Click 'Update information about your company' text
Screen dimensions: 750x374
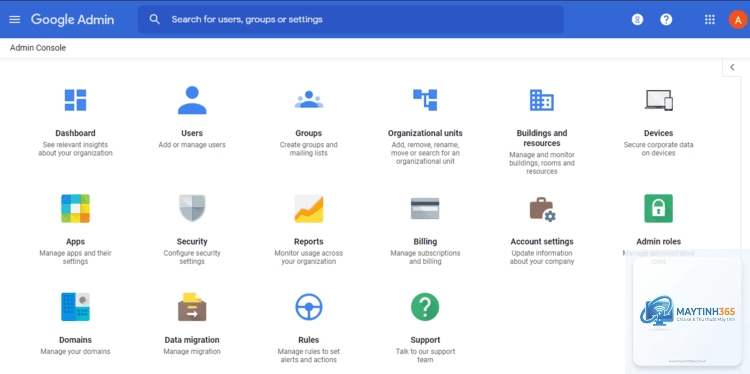click(x=541, y=257)
